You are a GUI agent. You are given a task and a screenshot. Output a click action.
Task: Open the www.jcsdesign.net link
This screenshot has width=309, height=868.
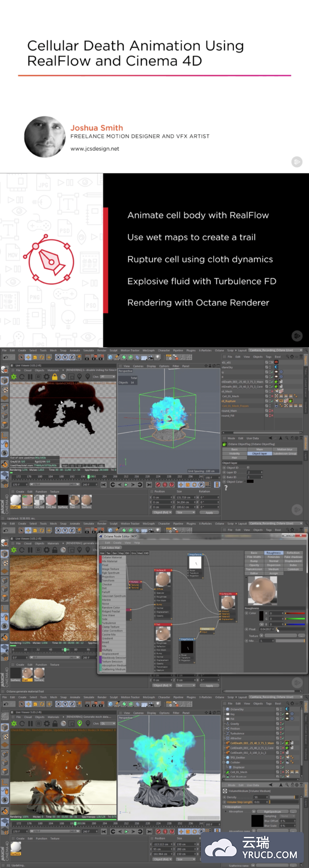(95, 149)
